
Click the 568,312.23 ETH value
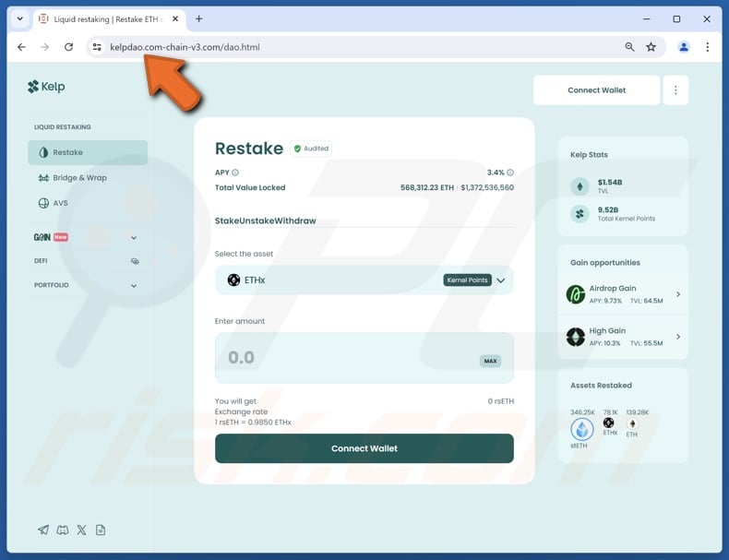pyautogui.click(x=427, y=188)
